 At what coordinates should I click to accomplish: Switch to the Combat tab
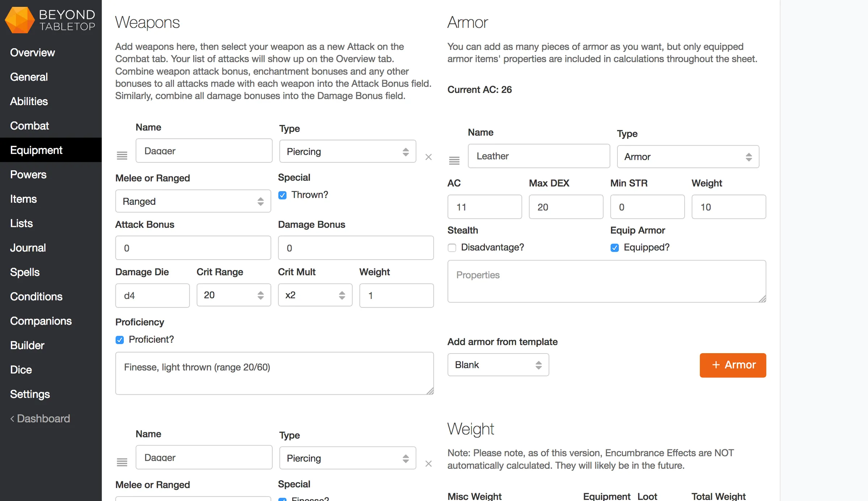coord(29,125)
